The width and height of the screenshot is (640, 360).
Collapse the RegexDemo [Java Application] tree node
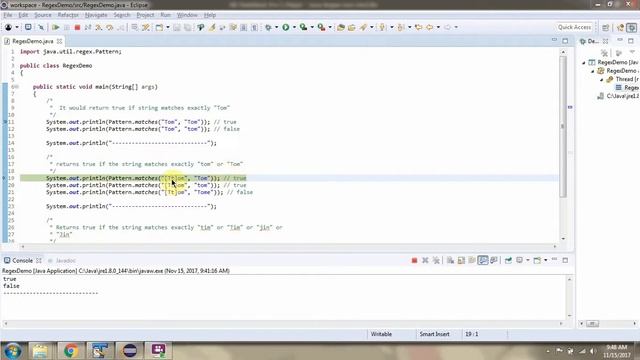(x=584, y=62)
